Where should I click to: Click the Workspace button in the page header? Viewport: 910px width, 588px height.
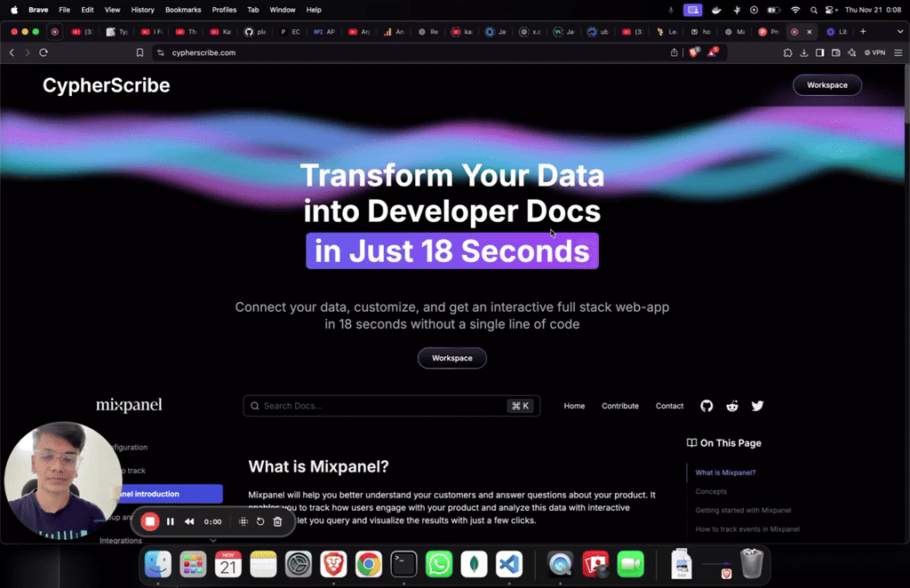click(x=827, y=85)
